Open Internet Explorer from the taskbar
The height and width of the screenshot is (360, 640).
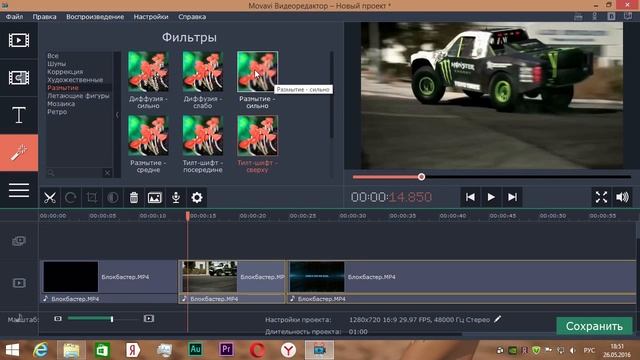[x=40, y=350]
